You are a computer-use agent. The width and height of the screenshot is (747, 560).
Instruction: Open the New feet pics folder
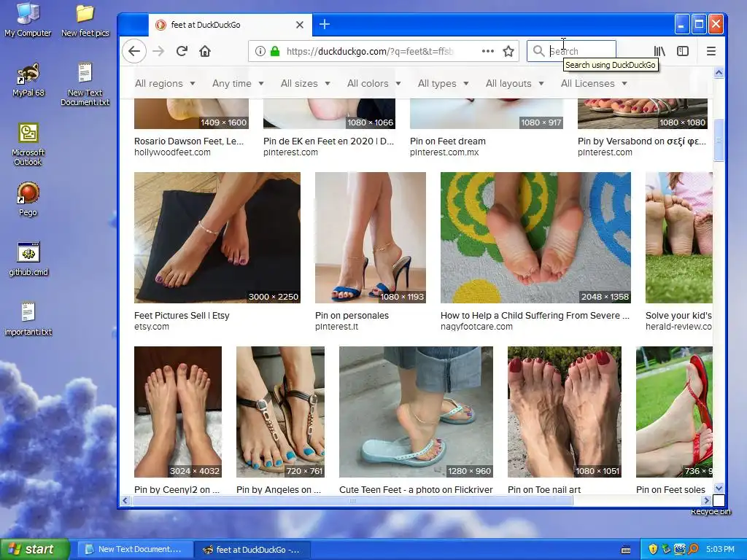tap(85, 20)
